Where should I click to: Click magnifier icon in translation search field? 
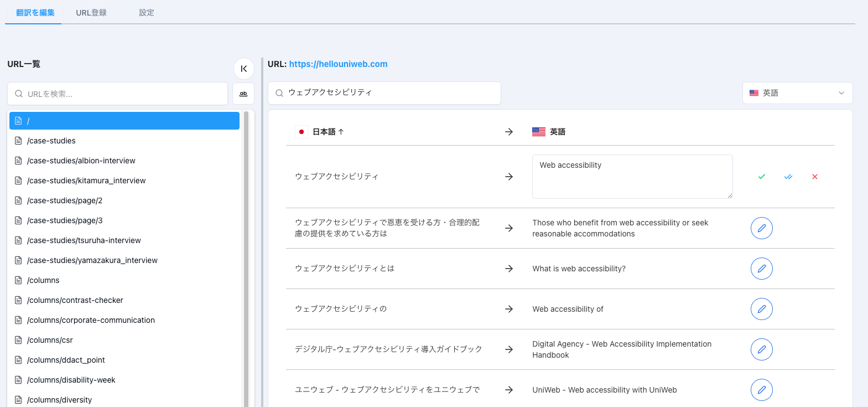tap(279, 93)
